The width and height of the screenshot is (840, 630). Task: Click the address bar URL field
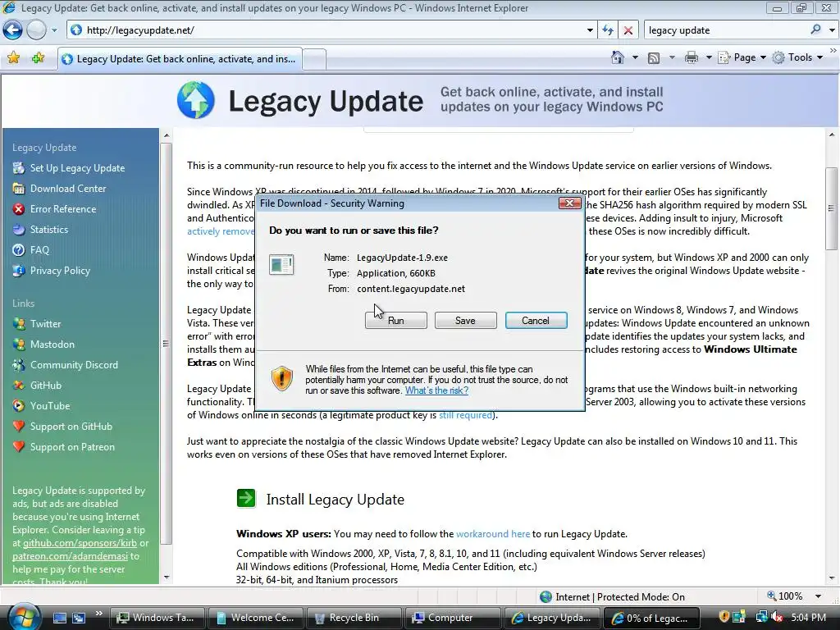click(x=326, y=30)
